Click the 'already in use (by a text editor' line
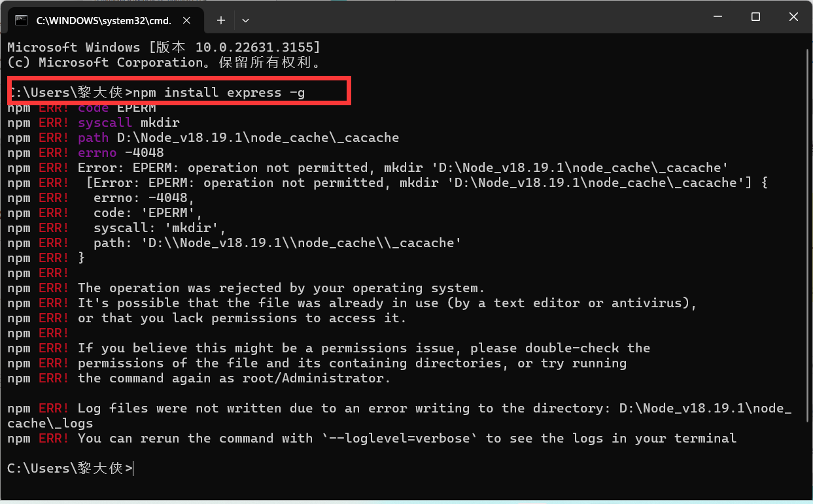 pyautogui.click(x=353, y=303)
